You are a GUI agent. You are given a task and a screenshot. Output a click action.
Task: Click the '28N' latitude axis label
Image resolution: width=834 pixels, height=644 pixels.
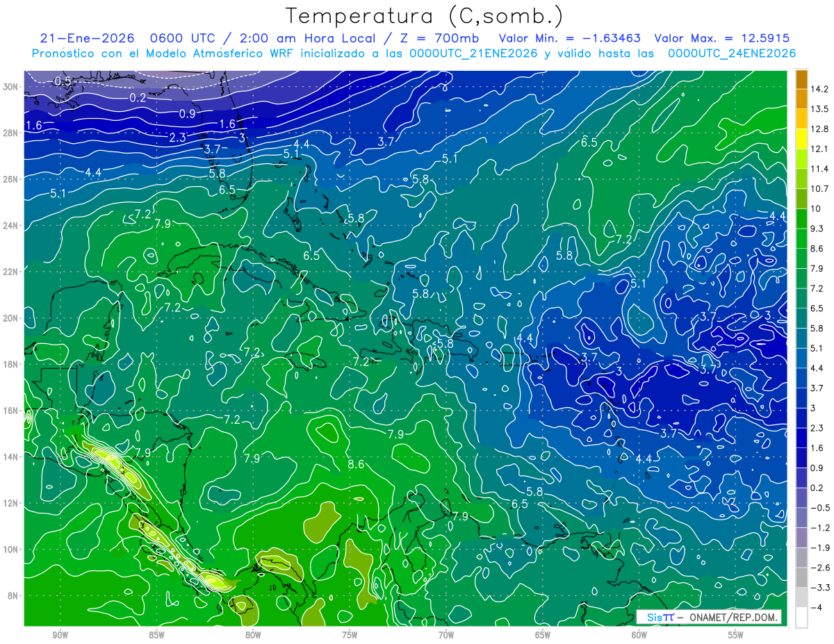(11, 133)
